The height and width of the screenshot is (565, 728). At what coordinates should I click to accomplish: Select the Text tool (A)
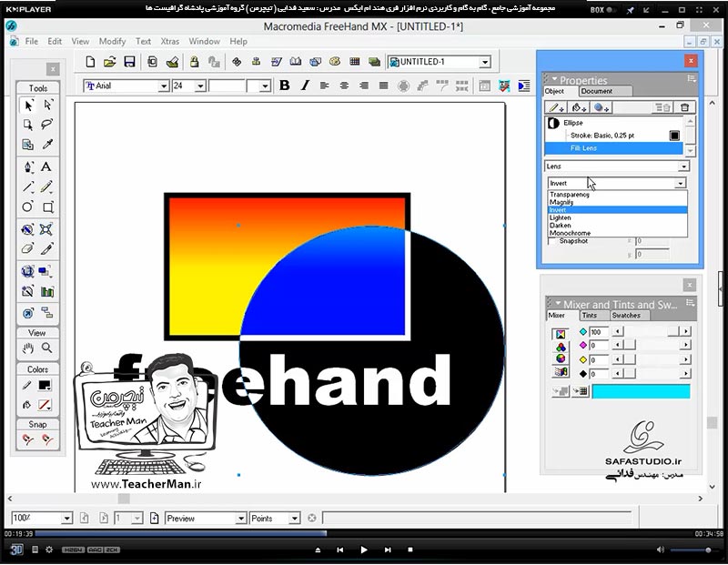click(46, 167)
